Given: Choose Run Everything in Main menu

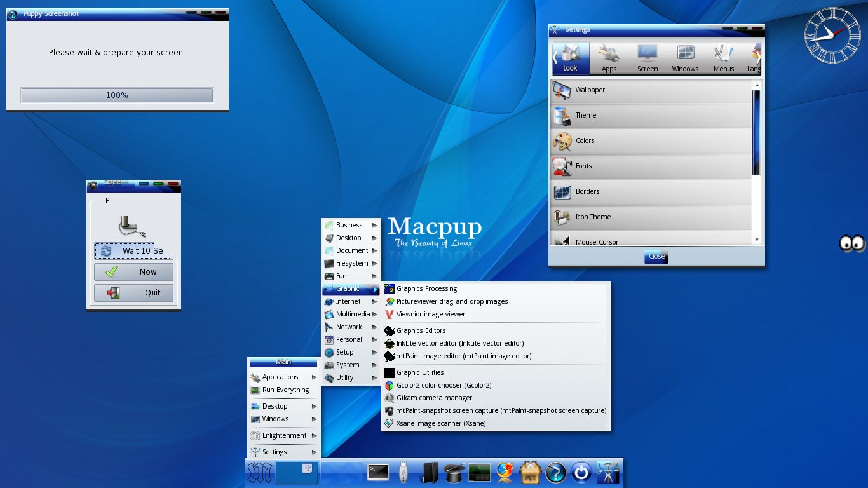Looking at the screenshot, I should point(283,390).
